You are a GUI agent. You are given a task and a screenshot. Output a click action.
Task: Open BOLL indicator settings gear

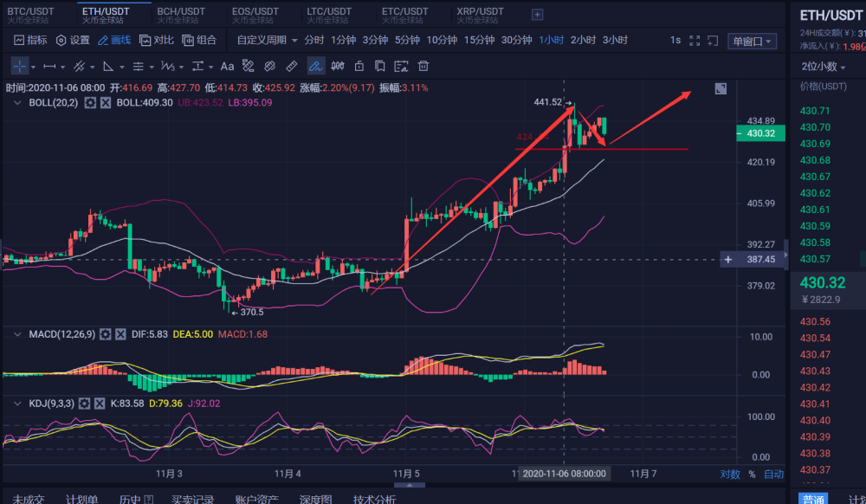tap(90, 103)
